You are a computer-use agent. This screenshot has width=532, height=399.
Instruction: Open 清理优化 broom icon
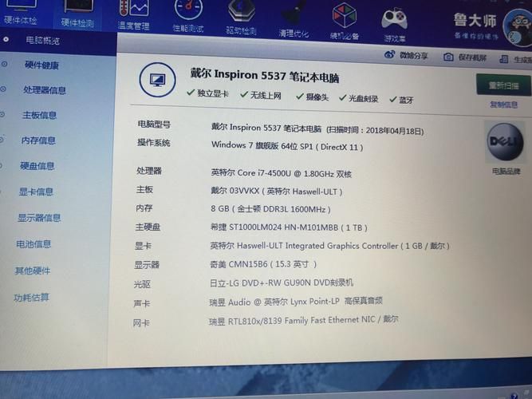click(294, 19)
